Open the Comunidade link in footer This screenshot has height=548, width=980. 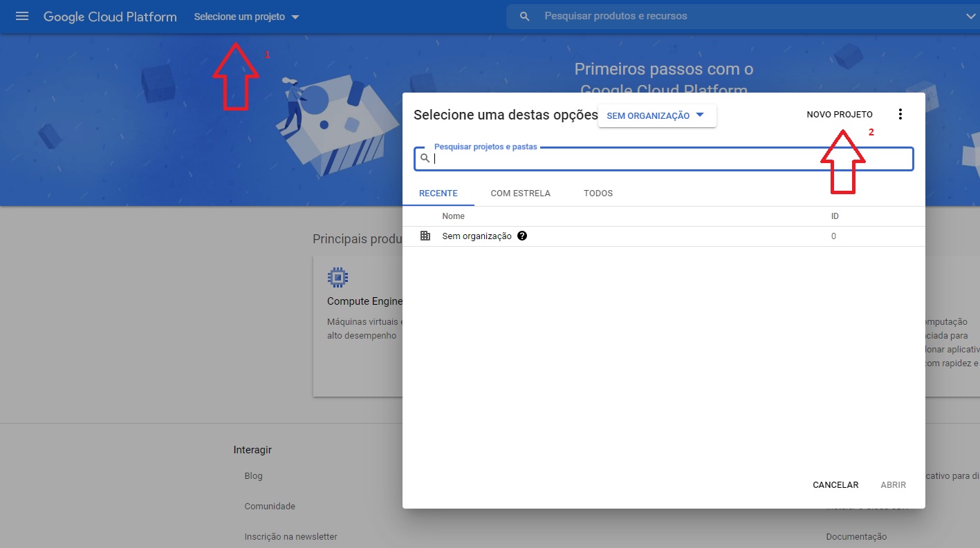pyautogui.click(x=270, y=507)
